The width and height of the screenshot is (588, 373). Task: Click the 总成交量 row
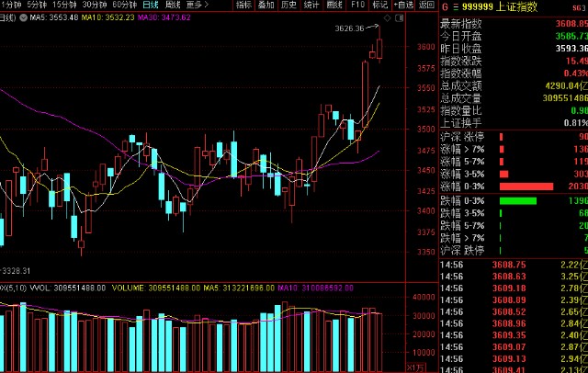click(x=514, y=98)
